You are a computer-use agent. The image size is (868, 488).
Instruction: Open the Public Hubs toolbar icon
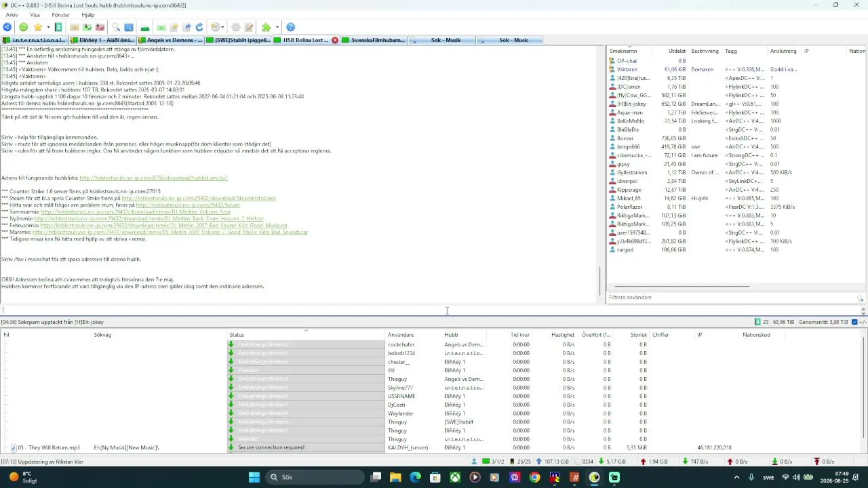coord(7,27)
